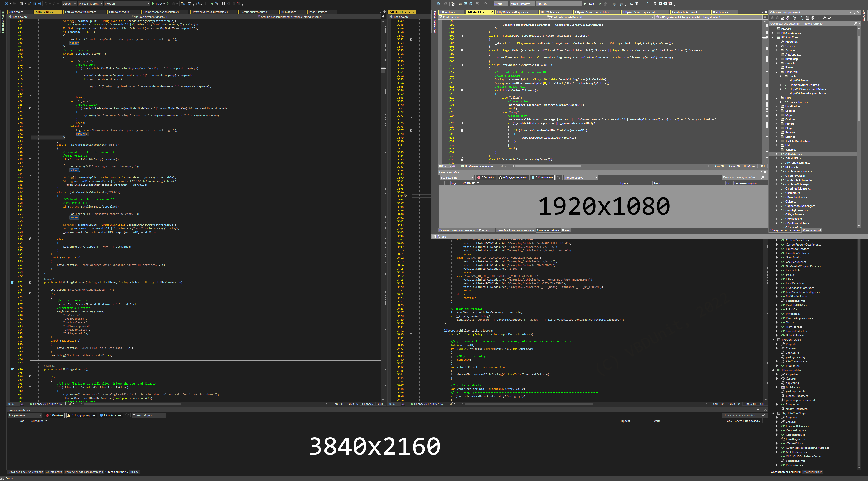Image resolution: width=868 pixels, height=481 pixels.
Task: Collapse HttpServer folder in gray Solution Explorer
Action: pos(777,72)
